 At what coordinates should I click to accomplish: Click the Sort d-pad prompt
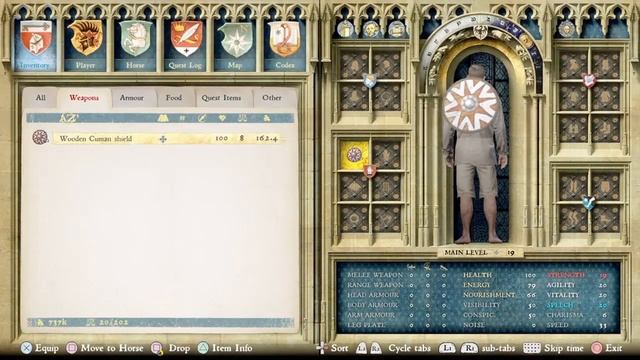332,348
